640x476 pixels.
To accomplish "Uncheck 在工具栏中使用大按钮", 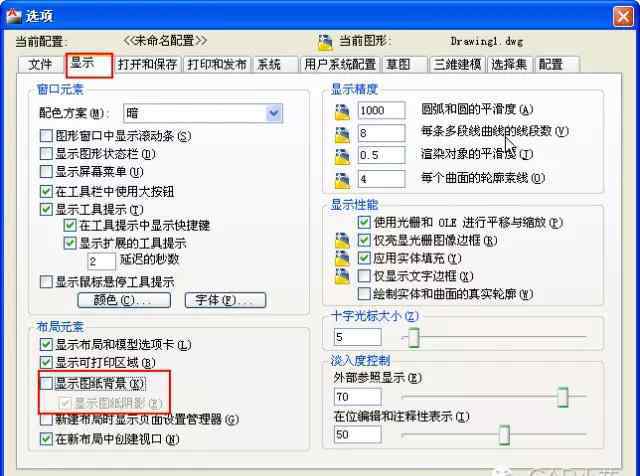I will [46, 191].
